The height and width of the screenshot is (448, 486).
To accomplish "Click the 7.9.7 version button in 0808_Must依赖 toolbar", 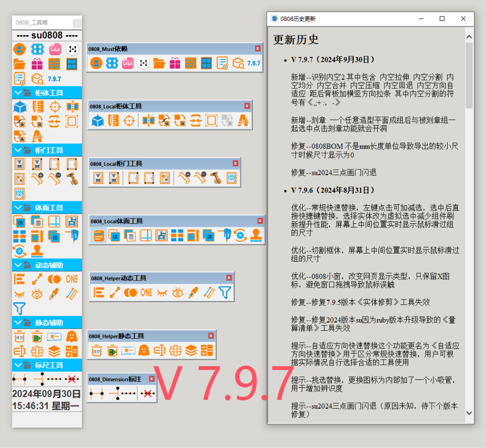I will coord(254,63).
